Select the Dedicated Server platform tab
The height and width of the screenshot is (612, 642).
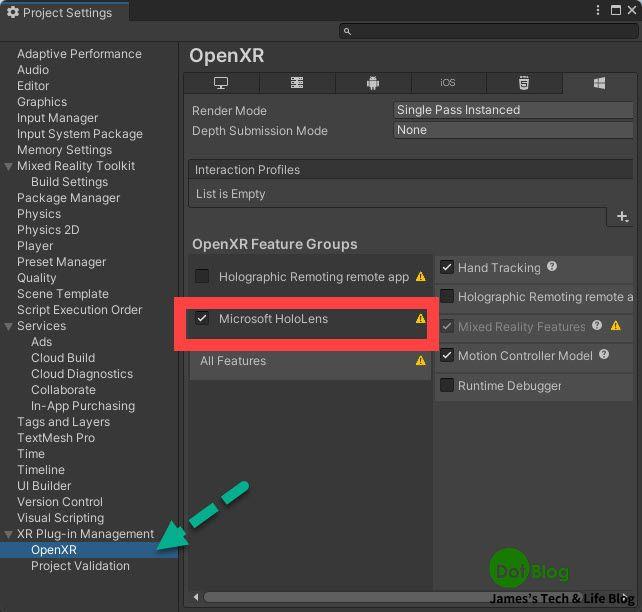297,83
